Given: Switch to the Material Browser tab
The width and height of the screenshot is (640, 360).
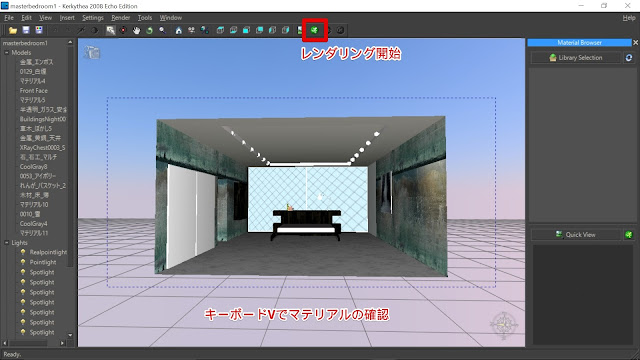Looking at the screenshot, I should coord(579,42).
